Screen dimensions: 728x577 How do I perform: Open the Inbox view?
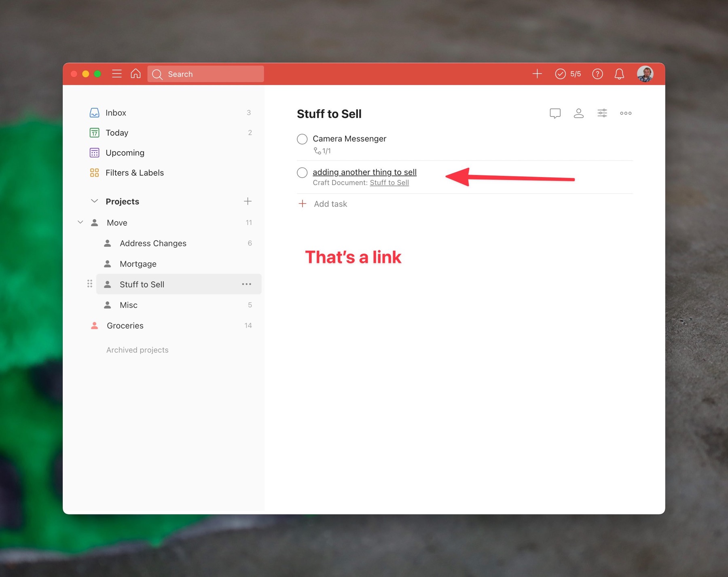tap(116, 113)
